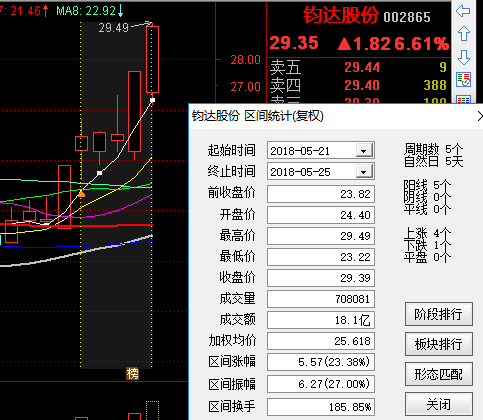Viewport: 483px width, 420px height.
Task: Click the 最低价 value 23.22
Action: coord(321,257)
